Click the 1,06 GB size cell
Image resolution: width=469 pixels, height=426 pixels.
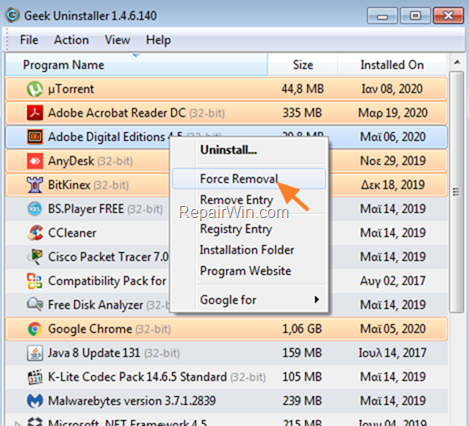302,329
